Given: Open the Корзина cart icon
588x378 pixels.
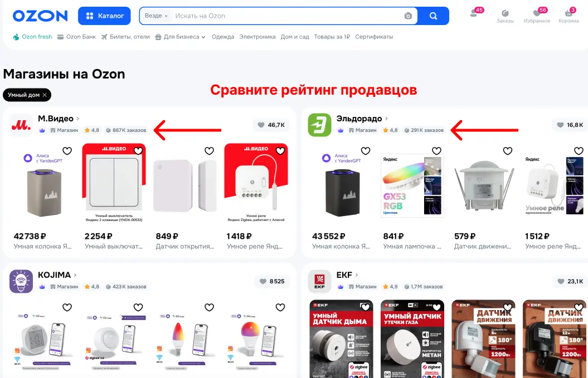Looking at the screenshot, I should (x=568, y=16).
